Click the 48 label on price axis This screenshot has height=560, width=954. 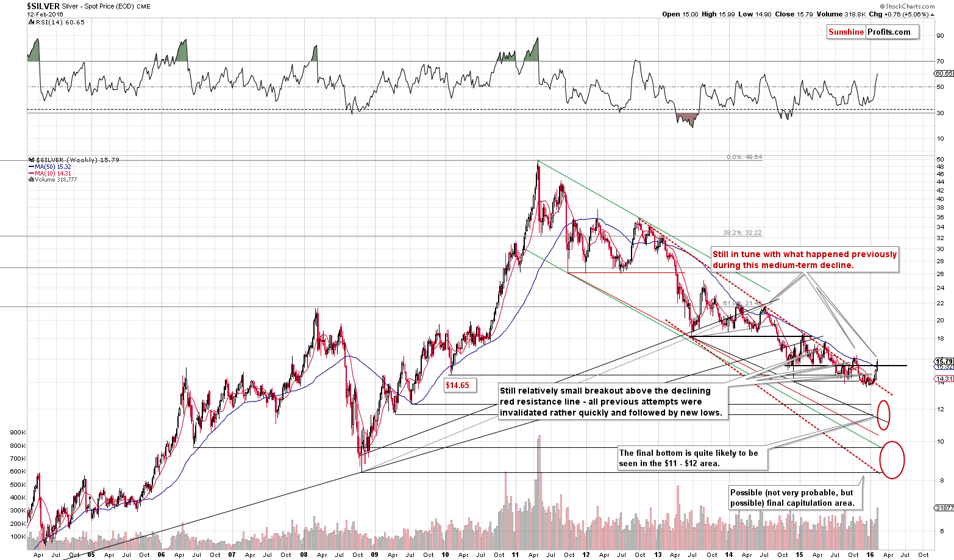[x=941, y=166]
